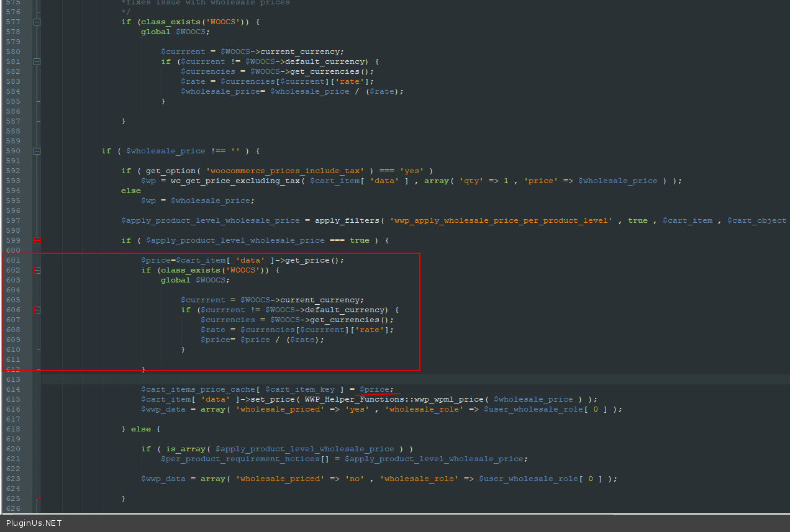
Task: Click '$wp = $wholesale_price;' on line 595
Action: pos(198,201)
